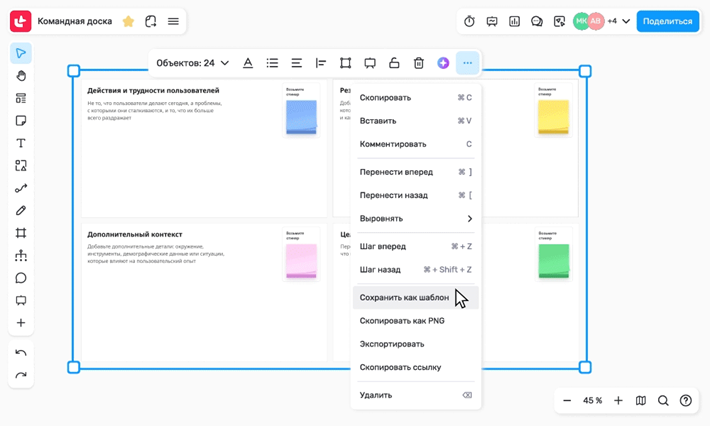Open the mind map tool
Screen dimensions: 710x426
coord(21,255)
